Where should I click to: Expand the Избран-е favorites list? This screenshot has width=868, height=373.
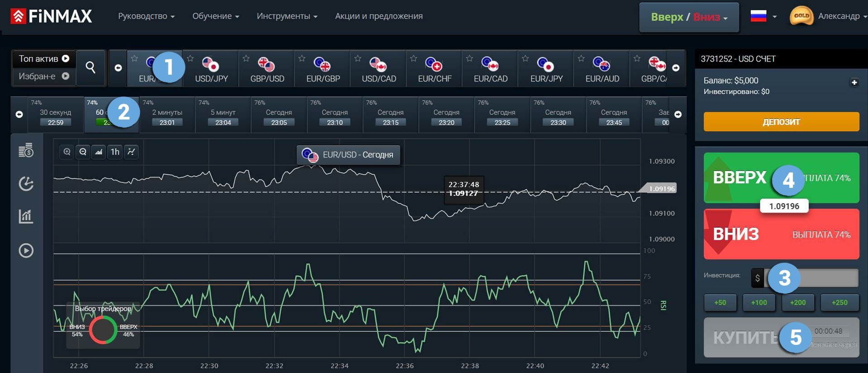[44, 76]
